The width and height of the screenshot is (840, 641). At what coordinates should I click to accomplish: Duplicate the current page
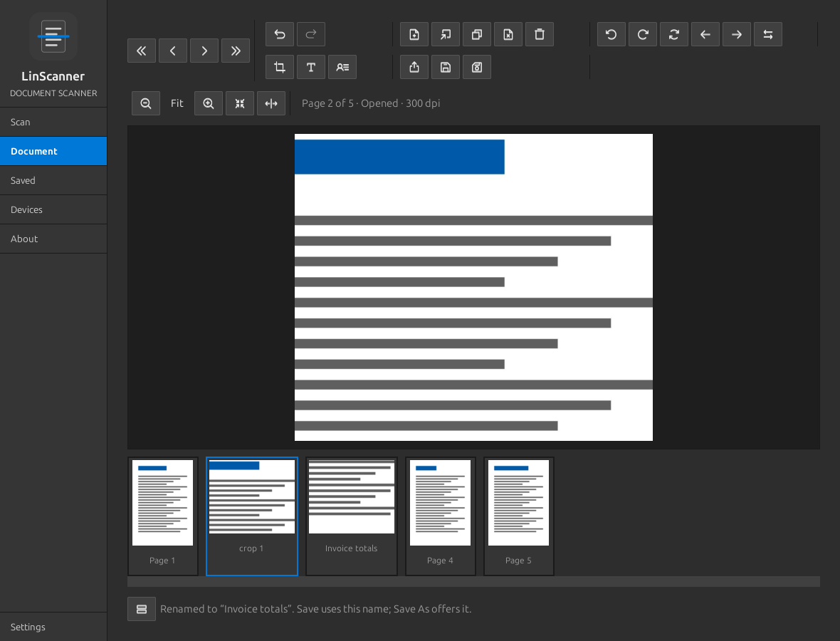point(477,34)
